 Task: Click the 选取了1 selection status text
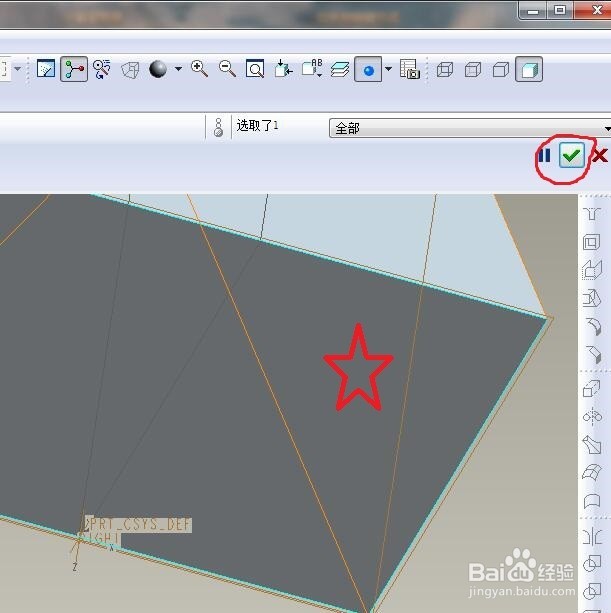tap(257, 125)
